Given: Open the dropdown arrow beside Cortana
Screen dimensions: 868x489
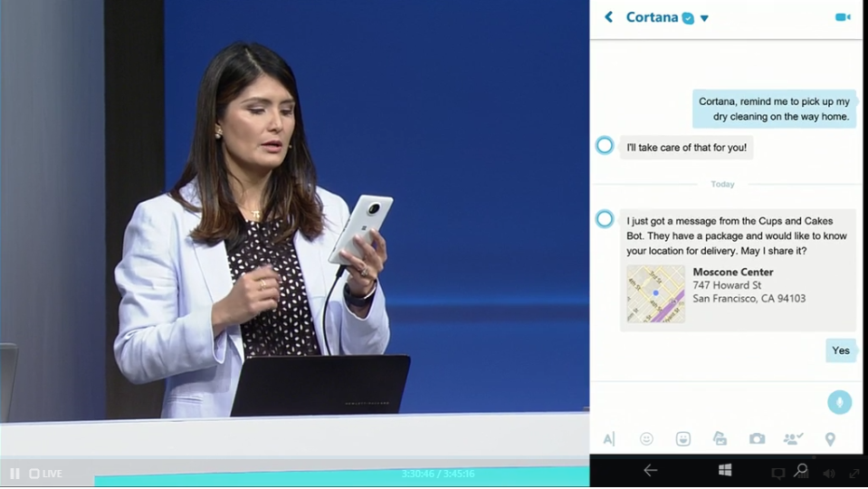Looking at the screenshot, I should [x=704, y=18].
